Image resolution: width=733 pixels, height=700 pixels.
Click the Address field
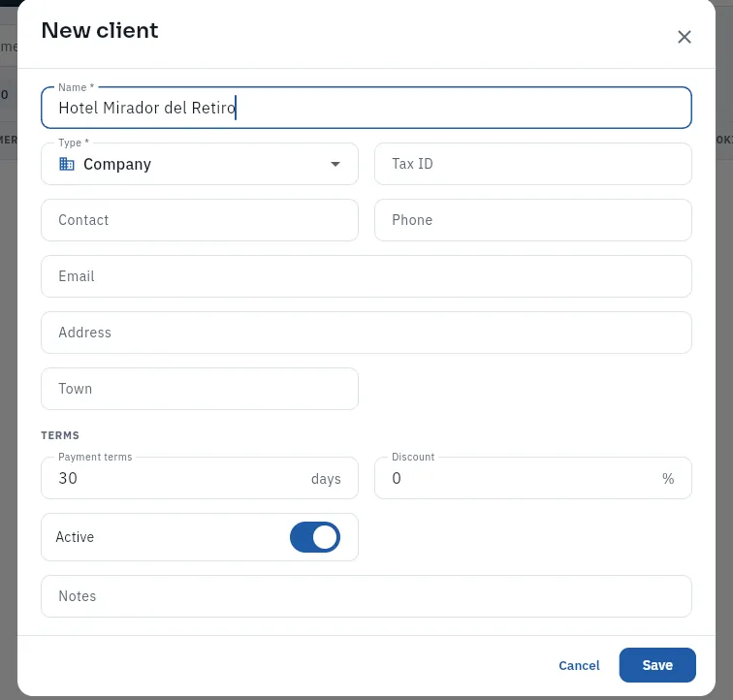pyautogui.click(x=366, y=333)
